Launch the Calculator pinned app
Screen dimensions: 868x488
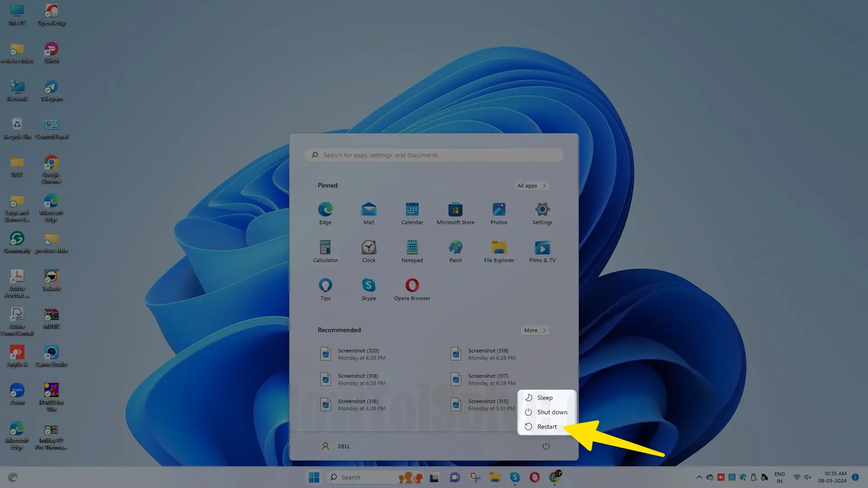click(325, 252)
